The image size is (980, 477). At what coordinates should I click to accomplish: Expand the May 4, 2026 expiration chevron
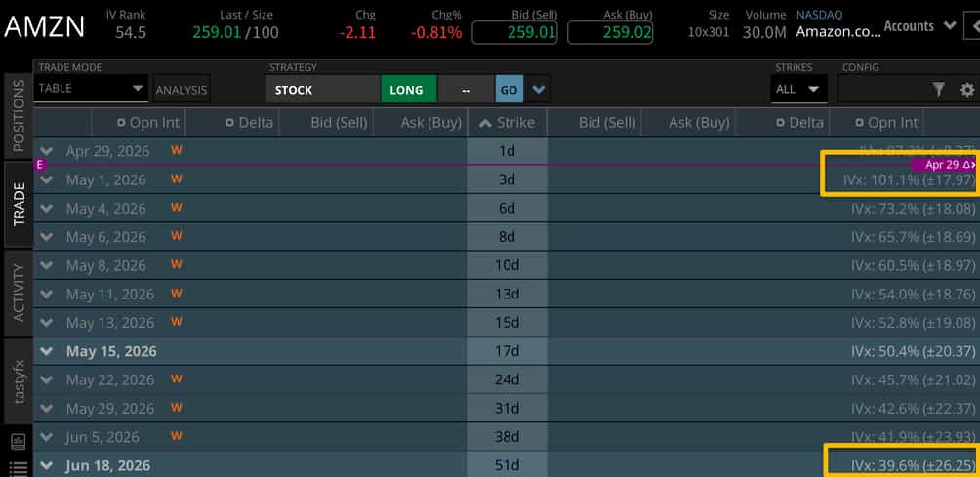coord(46,209)
